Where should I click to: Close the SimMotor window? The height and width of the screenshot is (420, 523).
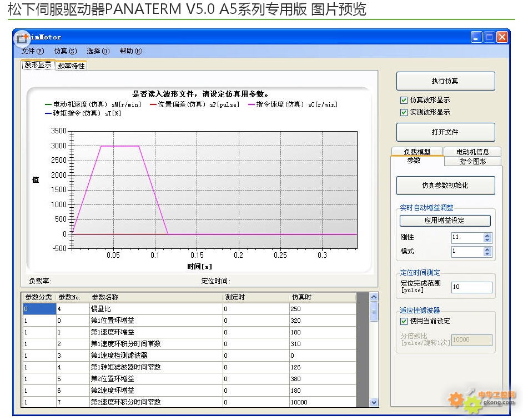[x=502, y=37]
